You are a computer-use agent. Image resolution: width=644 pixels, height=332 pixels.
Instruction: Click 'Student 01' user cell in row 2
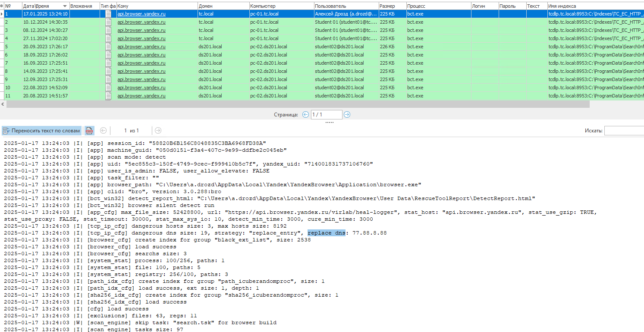[346, 22]
